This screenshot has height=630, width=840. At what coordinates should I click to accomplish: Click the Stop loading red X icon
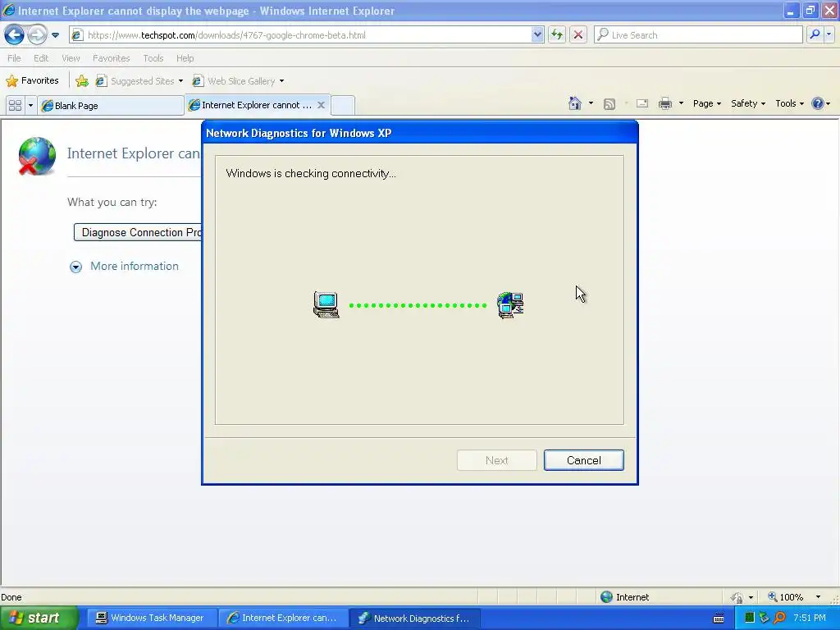[578, 35]
